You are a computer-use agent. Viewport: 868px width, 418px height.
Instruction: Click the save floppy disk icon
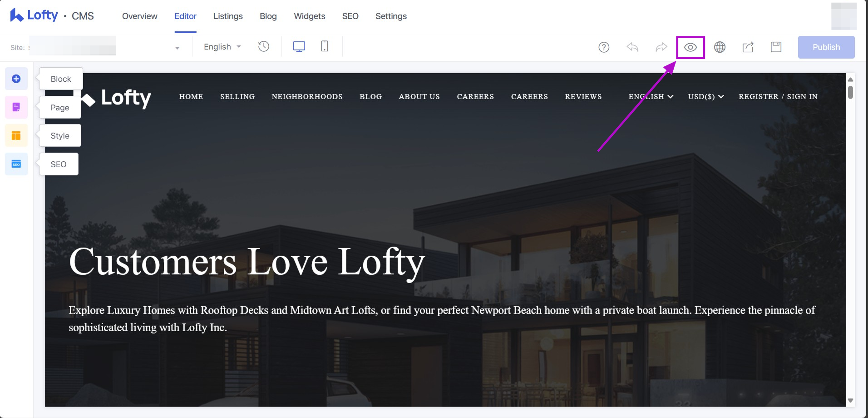[776, 47]
